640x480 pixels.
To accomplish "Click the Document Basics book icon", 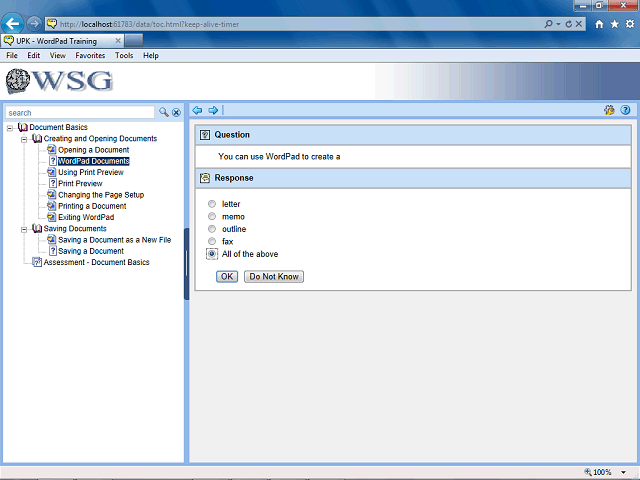I will 23,127.
